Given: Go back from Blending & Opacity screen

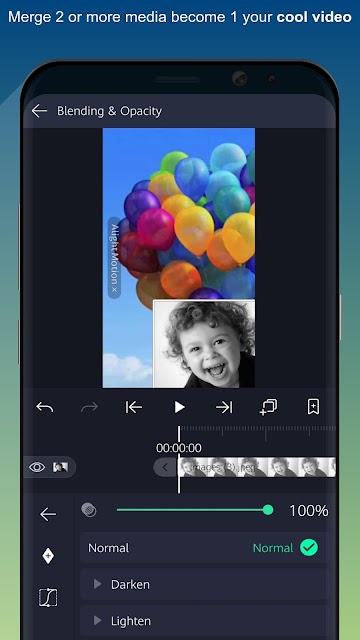Looking at the screenshot, I should (39, 111).
